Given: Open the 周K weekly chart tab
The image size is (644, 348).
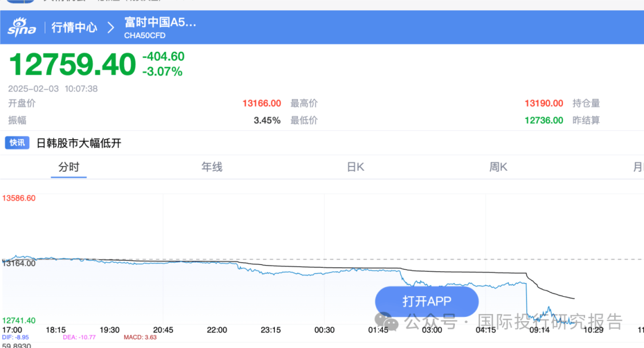Looking at the screenshot, I should coord(498,167).
